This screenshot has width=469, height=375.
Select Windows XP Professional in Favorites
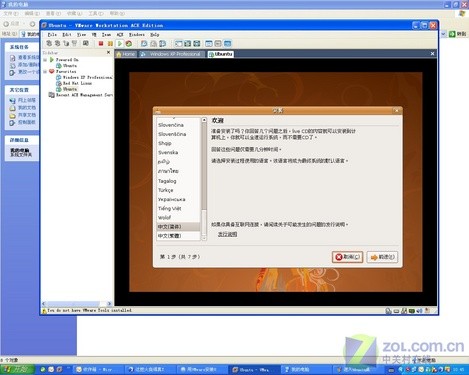(87, 77)
